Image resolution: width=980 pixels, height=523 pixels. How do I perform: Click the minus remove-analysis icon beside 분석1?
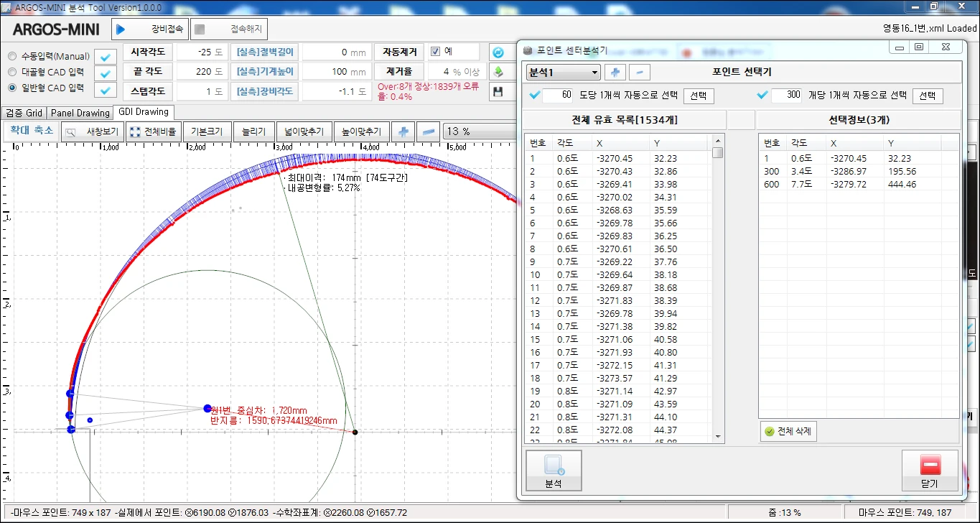(x=640, y=73)
